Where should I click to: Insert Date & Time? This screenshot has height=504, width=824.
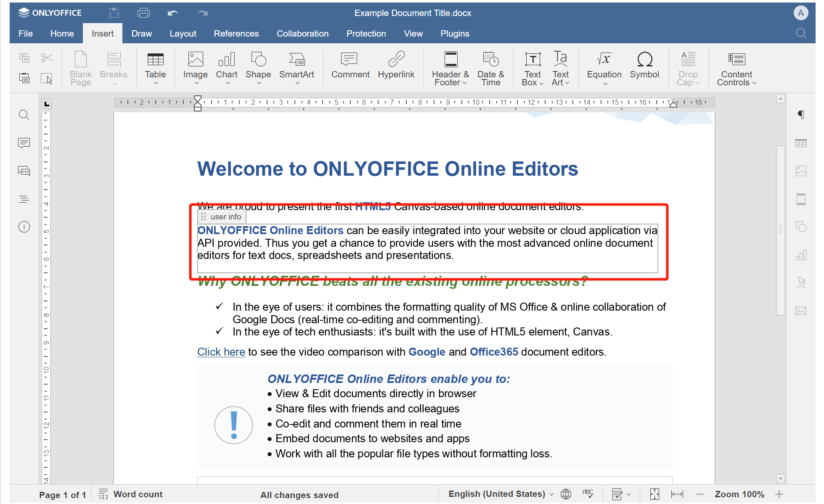point(490,69)
